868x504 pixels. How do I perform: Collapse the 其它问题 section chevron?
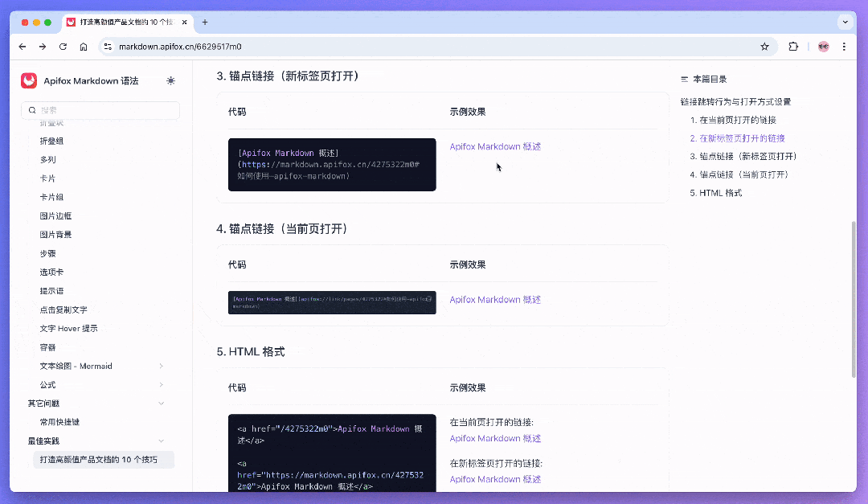[x=161, y=404]
